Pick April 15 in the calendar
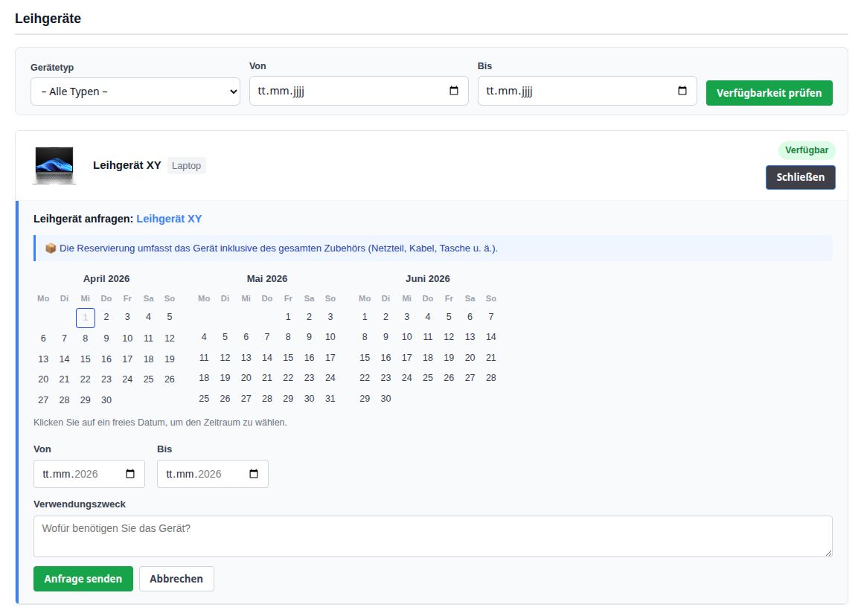 pyautogui.click(x=86, y=359)
